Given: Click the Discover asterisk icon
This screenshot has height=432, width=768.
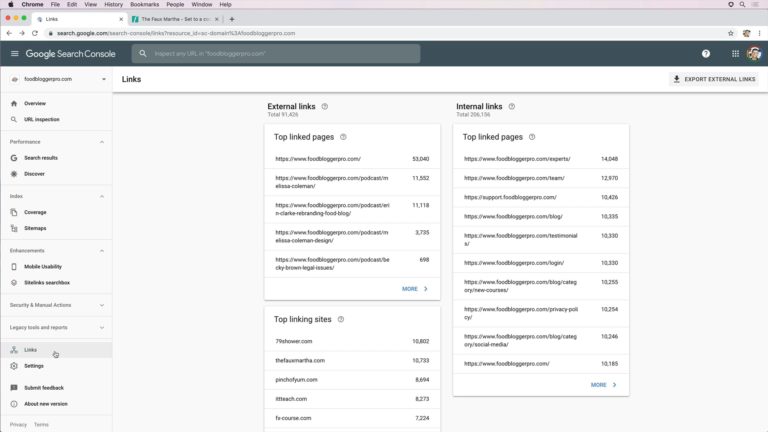Looking at the screenshot, I should point(14,174).
